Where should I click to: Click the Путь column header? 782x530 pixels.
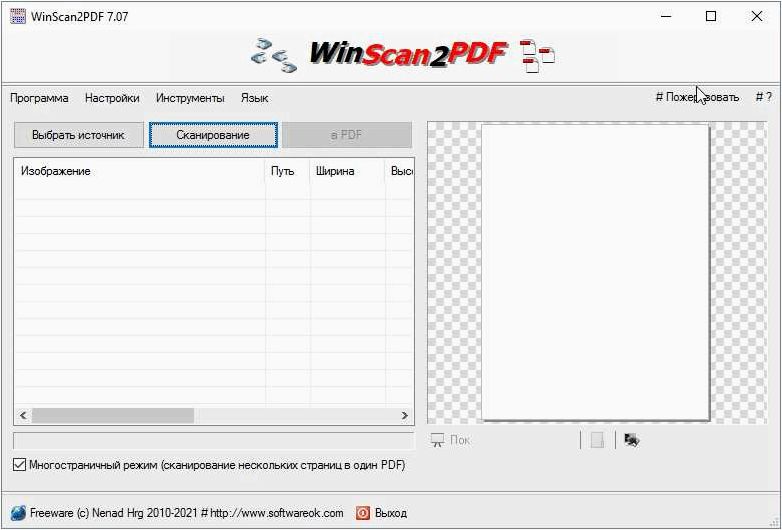pyautogui.click(x=287, y=171)
